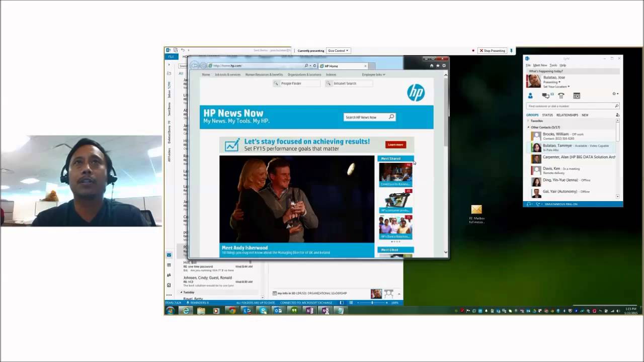644x362 pixels.
Task: Click Outlook Tasks navigation icon
Action: (x=169, y=285)
